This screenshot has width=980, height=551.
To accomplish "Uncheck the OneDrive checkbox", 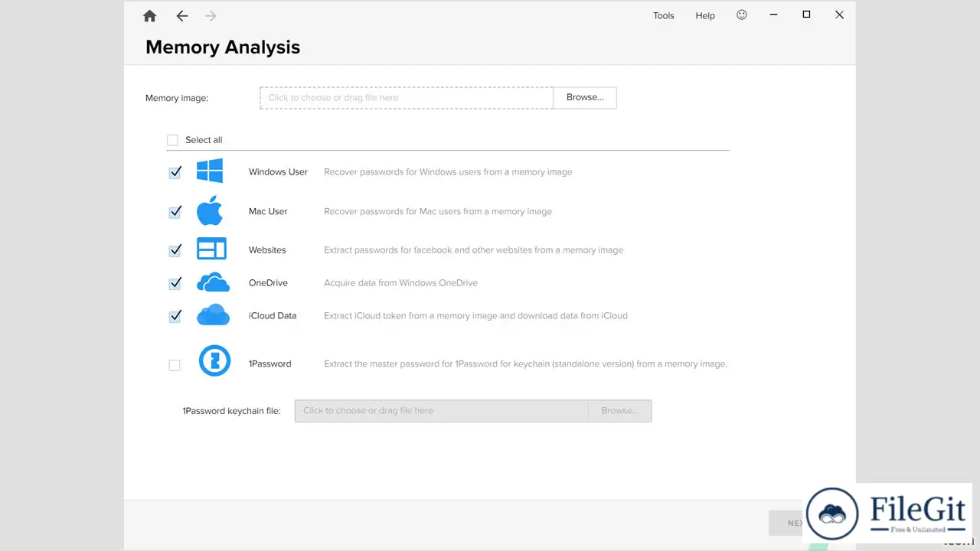I will [175, 284].
